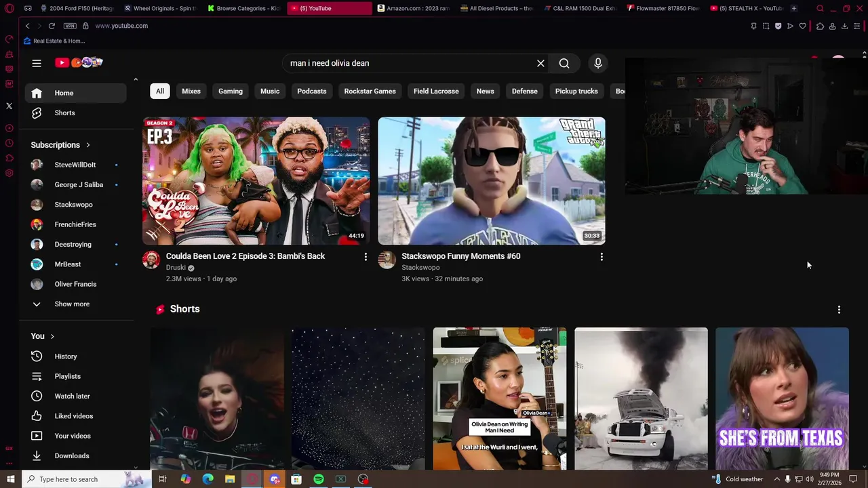Open the Shorts shelf options menu
Image resolution: width=868 pixels, height=488 pixels.
[839, 310]
